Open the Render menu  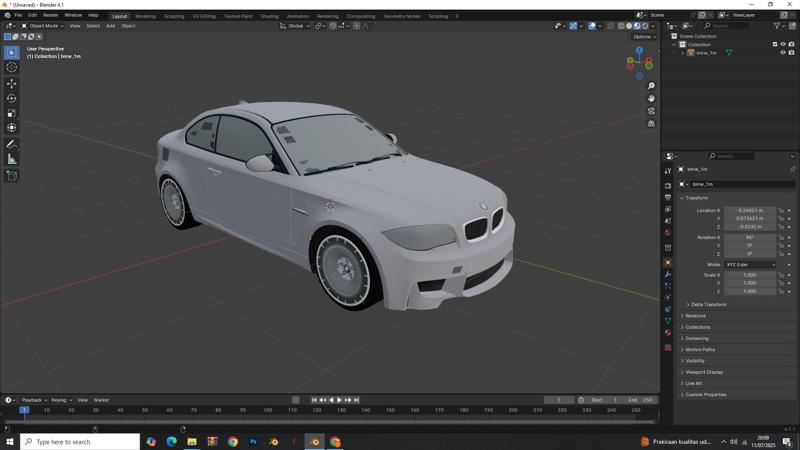[51, 15]
